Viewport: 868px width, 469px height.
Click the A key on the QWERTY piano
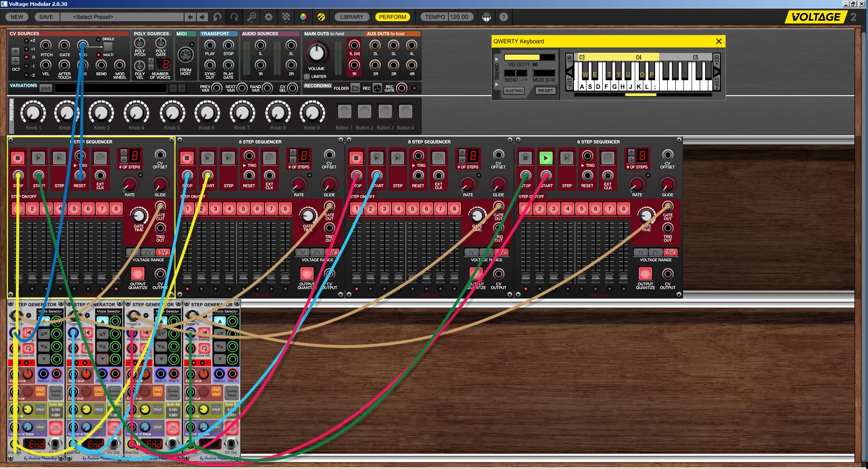coord(582,86)
